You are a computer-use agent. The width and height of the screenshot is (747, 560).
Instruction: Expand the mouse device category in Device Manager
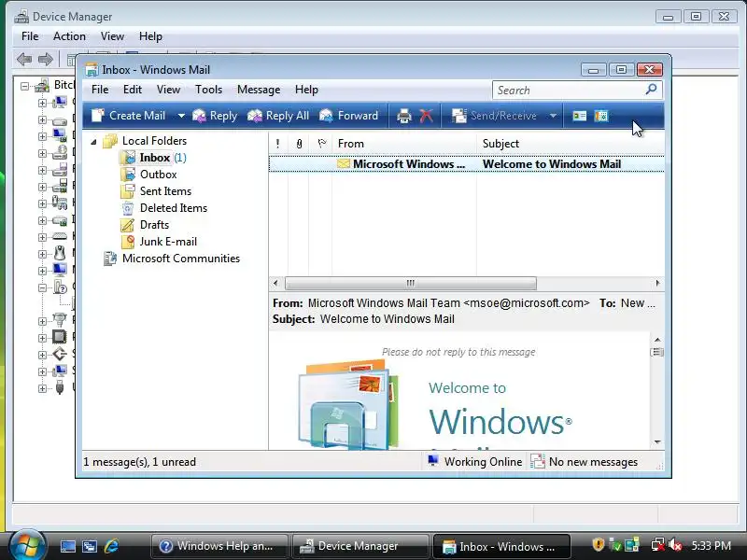(x=42, y=254)
